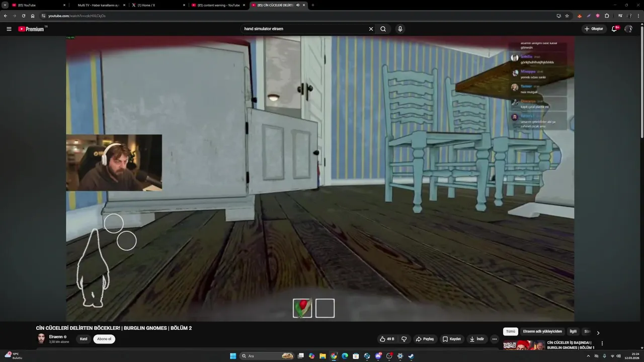Open Settings gear from taskbar
The width and height of the screenshot is (644, 362).
coord(400,356)
